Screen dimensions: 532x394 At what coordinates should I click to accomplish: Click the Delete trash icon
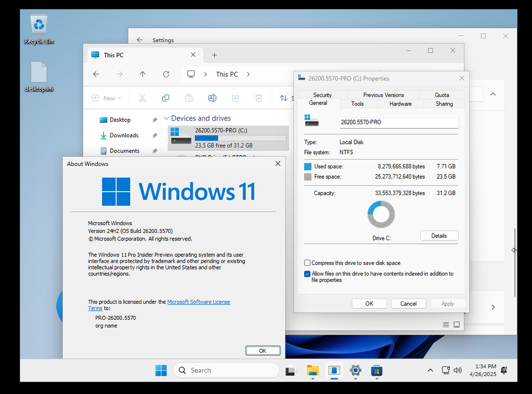259,98
